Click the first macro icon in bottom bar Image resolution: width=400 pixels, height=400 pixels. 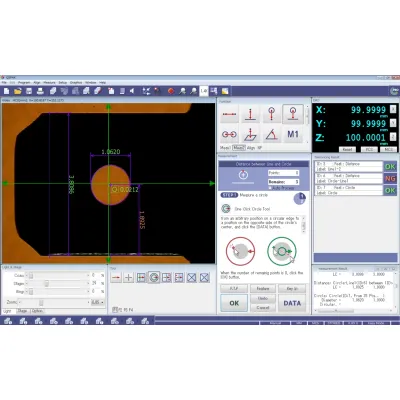[x=8, y=321]
